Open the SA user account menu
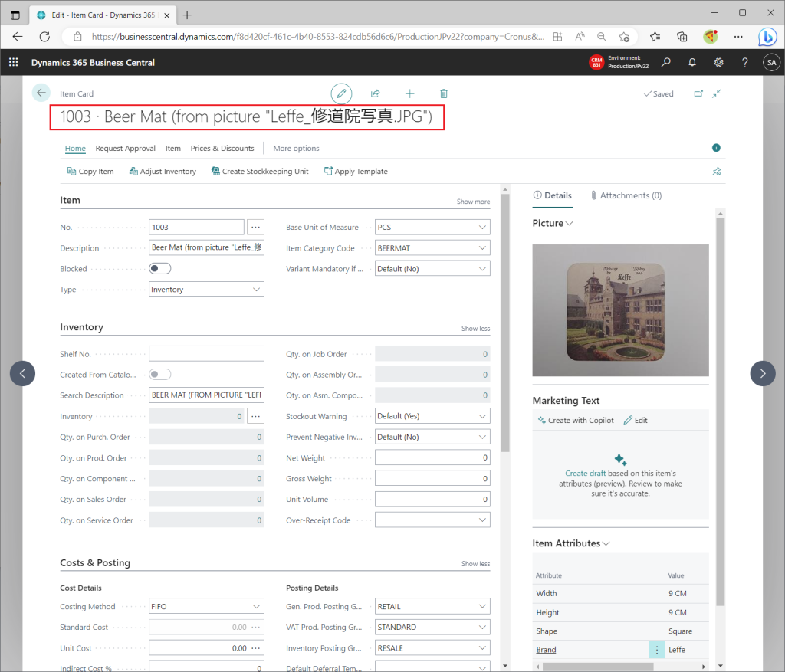The image size is (785, 672). click(771, 62)
